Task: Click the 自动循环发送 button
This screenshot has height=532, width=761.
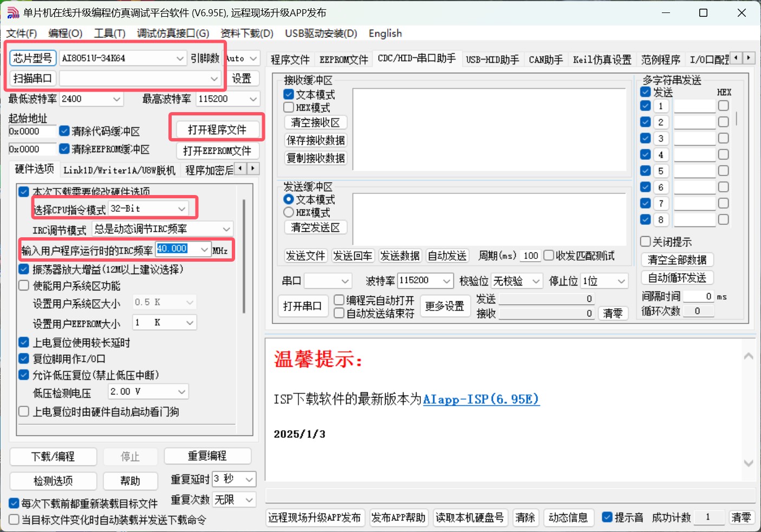Action: point(677,278)
